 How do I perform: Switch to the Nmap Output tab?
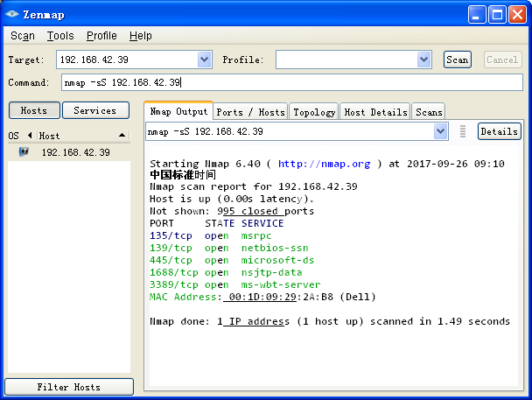tap(178, 111)
